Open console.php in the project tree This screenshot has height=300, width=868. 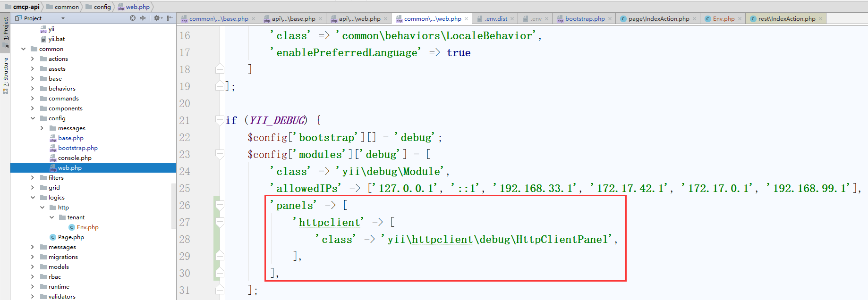coord(75,158)
